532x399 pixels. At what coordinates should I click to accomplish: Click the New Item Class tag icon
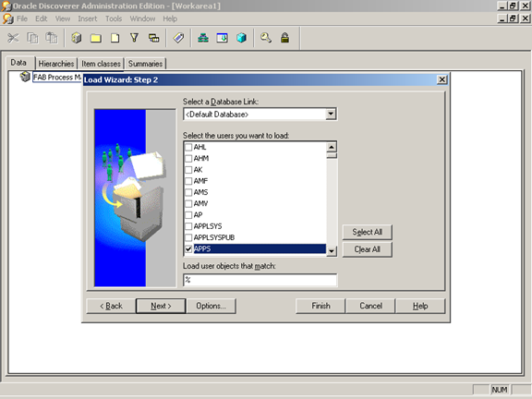[x=178, y=38]
